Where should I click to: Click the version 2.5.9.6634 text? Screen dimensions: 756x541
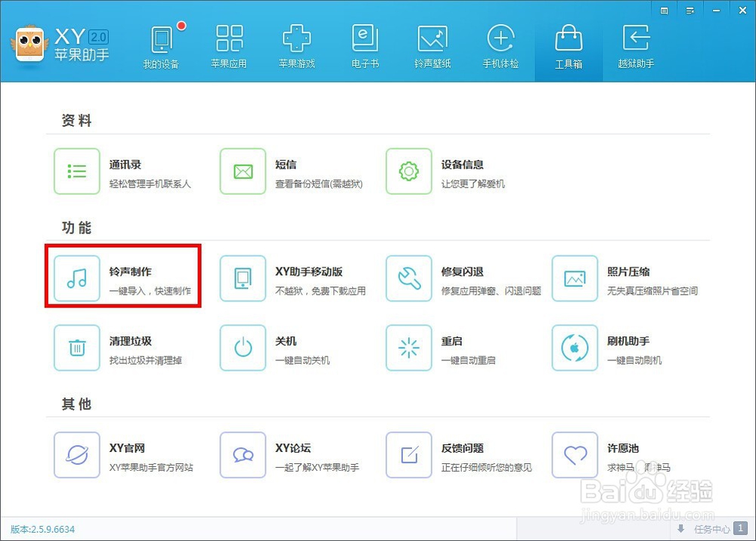[42, 529]
